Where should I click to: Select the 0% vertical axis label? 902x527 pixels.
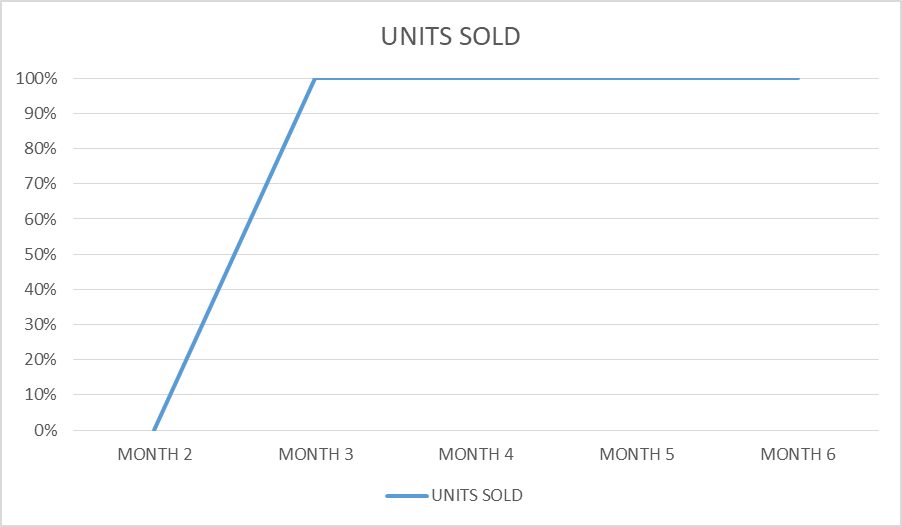point(45,430)
